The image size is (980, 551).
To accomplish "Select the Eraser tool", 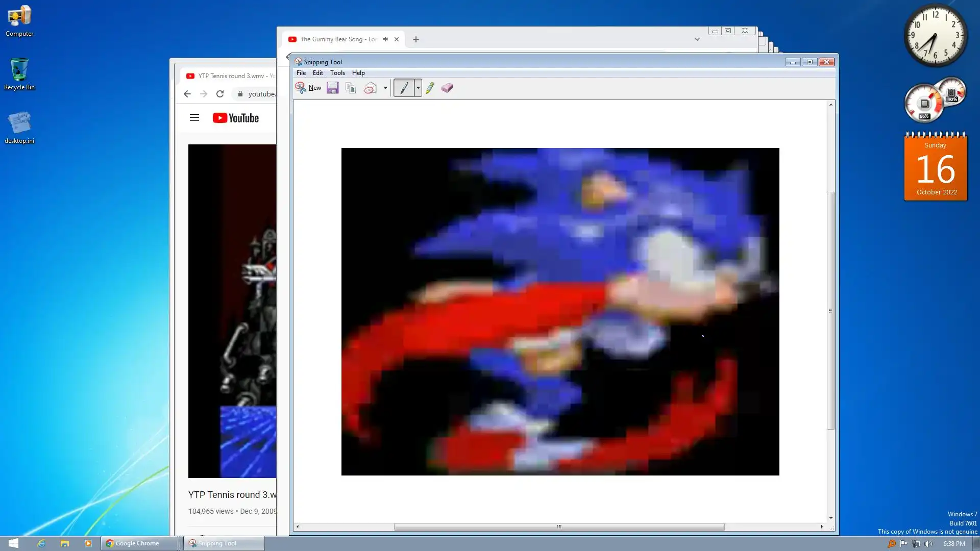I will click(x=447, y=88).
